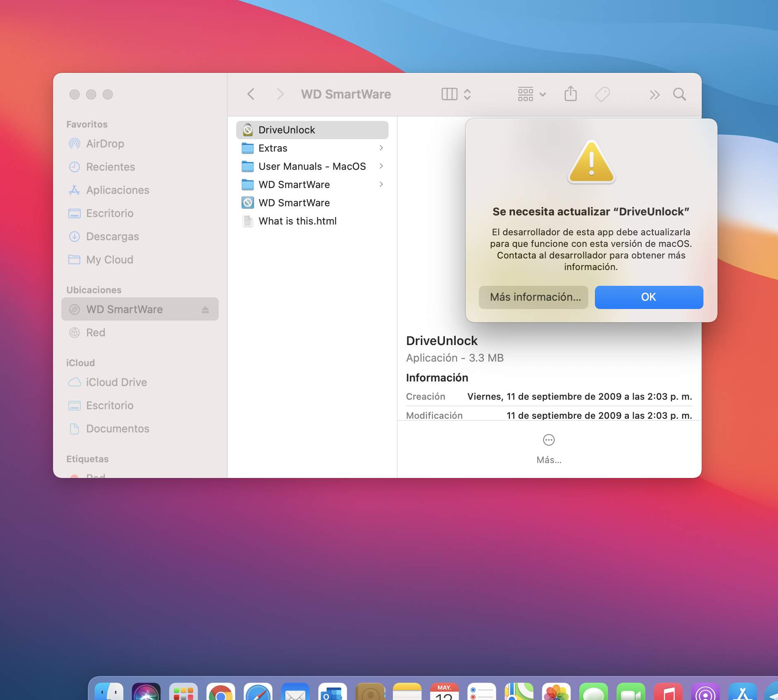Open Messages from the Dock
The image size is (778, 700).
(594, 692)
